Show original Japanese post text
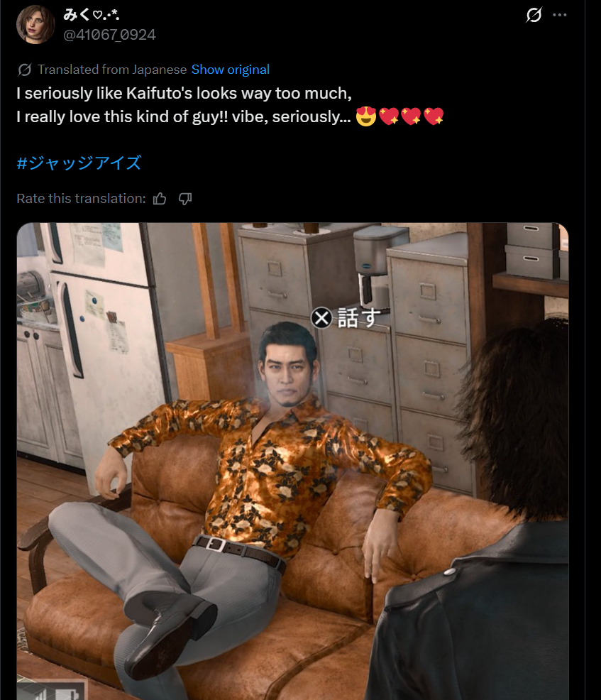 pyautogui.click(x=230, y=70)
